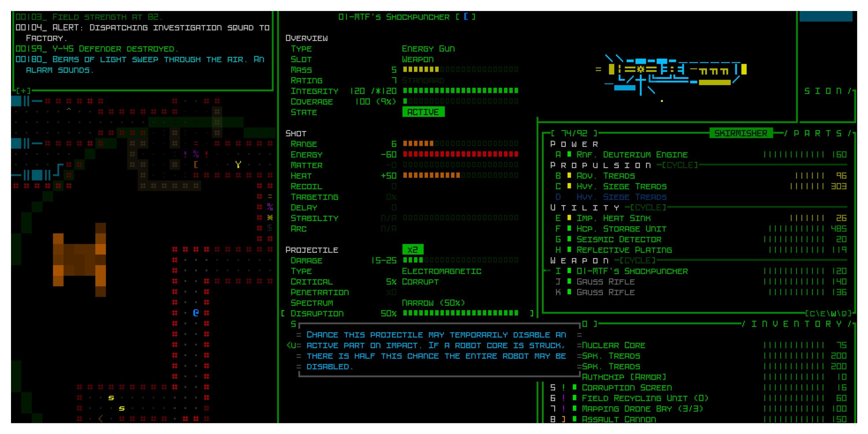Screen dimensions: 868x434
Task: Toggle Adv. Treads active state
Action: (x=569, y=176)
